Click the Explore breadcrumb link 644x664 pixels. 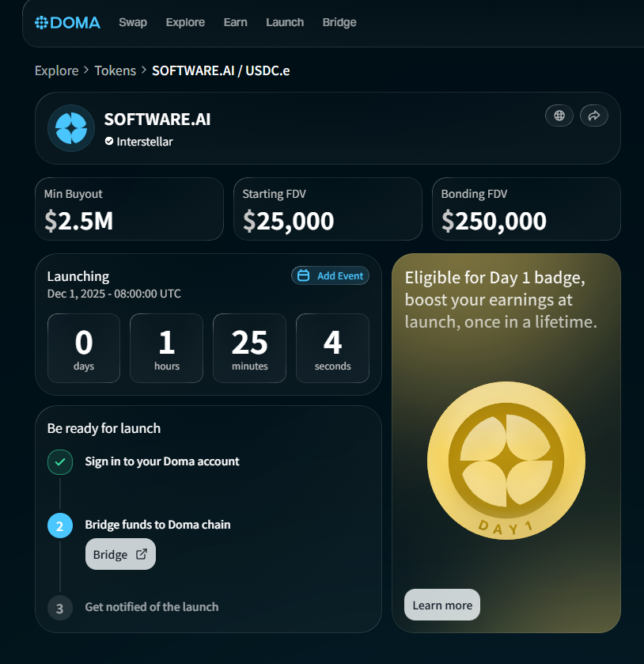57,70
